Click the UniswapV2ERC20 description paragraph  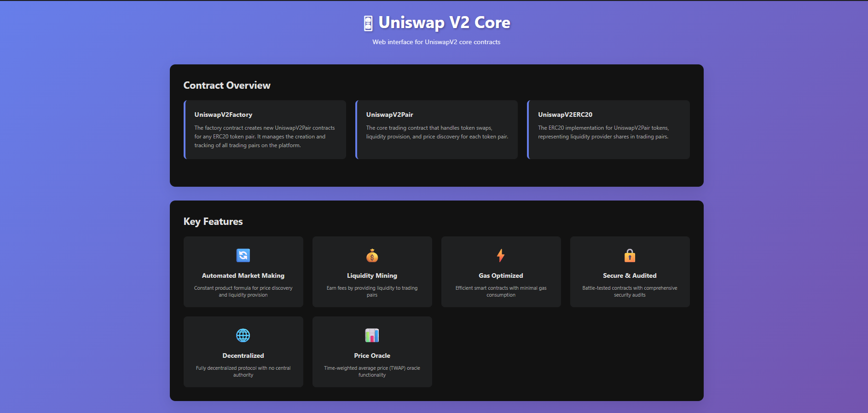pyautogui.click(x=603, y=132)
